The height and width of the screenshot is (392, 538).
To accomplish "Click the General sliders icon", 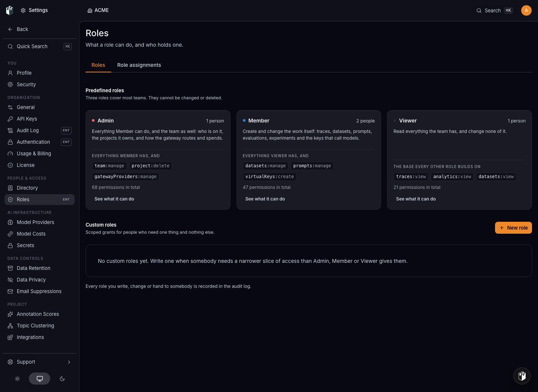I will click(10, 107).
